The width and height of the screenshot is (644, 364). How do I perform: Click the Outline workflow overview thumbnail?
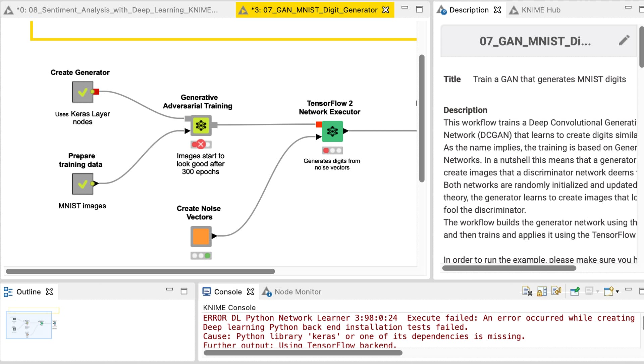pos(29,325)
